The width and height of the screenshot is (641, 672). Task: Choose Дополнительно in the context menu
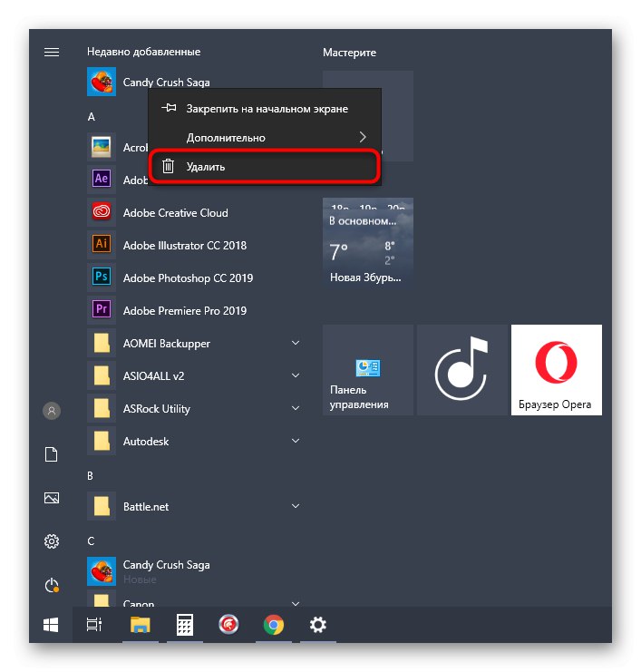(265, 137)
